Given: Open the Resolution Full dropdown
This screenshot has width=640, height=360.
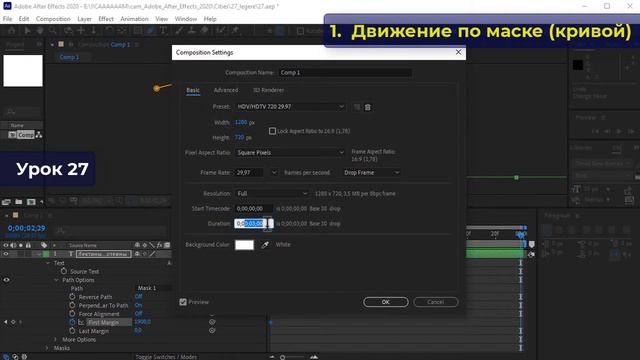Looking at the screenshot, I should pyautogui.click(x=272, y=193).
